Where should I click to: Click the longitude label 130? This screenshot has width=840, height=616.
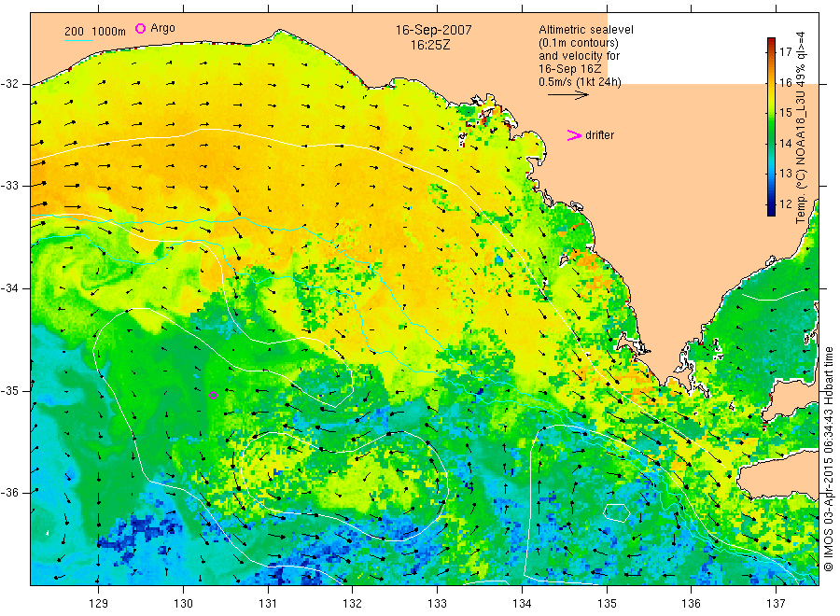[x=183, y=604]
